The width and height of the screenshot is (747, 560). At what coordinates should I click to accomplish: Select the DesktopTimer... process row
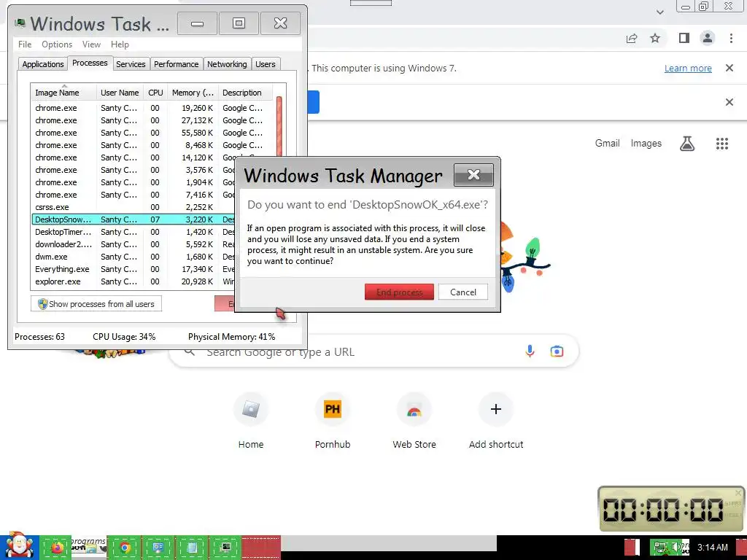[x=133, y=232]
